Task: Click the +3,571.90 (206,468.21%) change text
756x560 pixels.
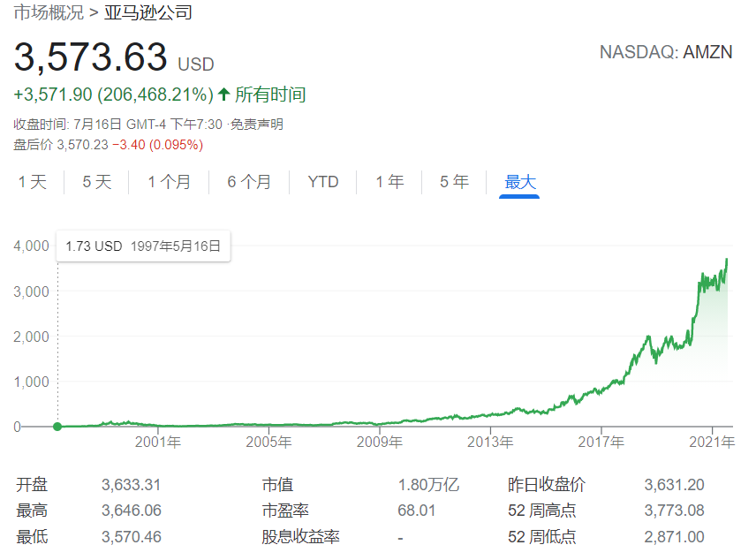Action: pyautogui.click(x=113, y=95)
